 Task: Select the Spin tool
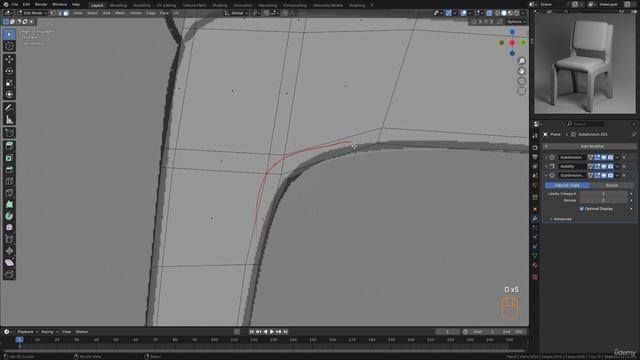(x=9, y=216)
